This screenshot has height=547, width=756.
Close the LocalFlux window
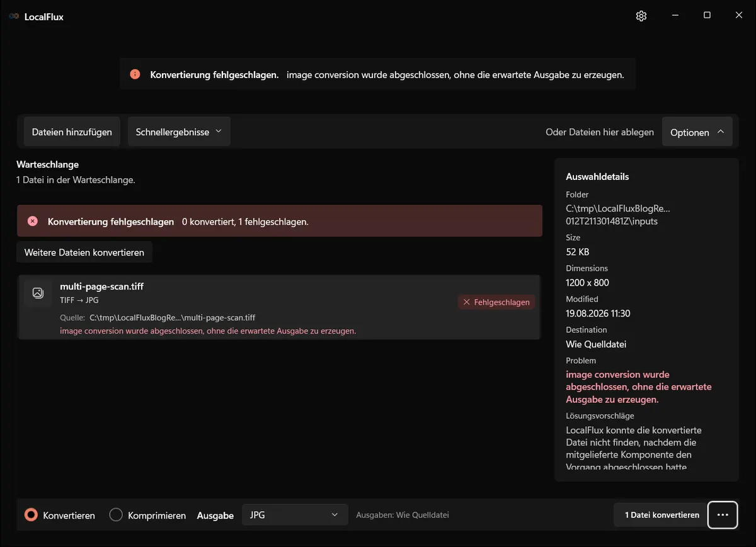pyautogui.click(x=739, y=16)
